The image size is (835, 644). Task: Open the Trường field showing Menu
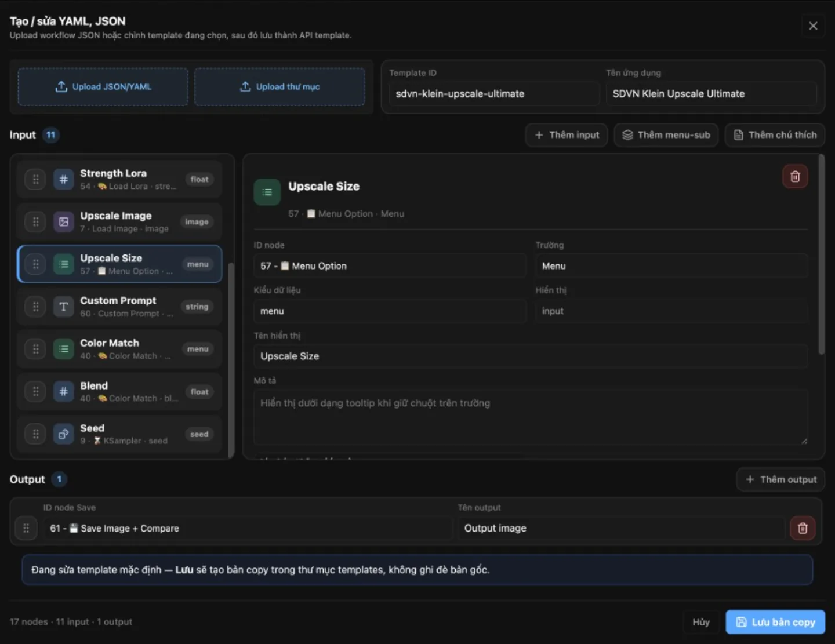pyautogui.click(x=671, y=266)
